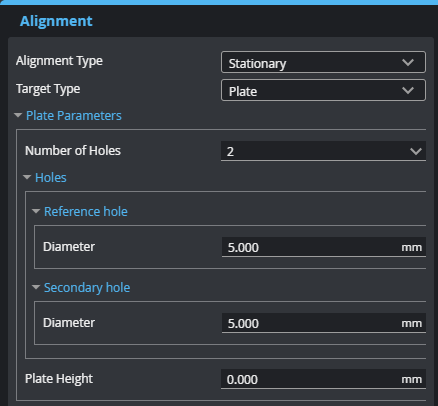
Task: Collapse the Reference hole triangle
Action: (36, 211)
